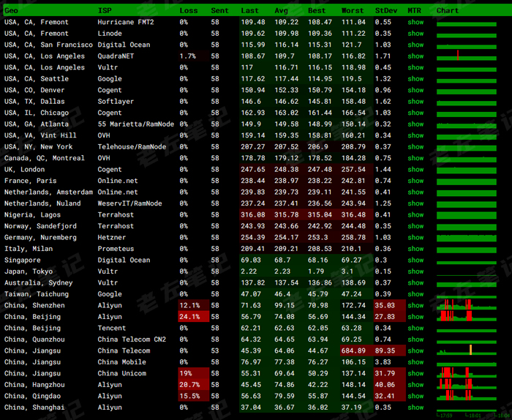
Task: Show MTR for Vint Hill OVH
Action: [x=415, y=135]
